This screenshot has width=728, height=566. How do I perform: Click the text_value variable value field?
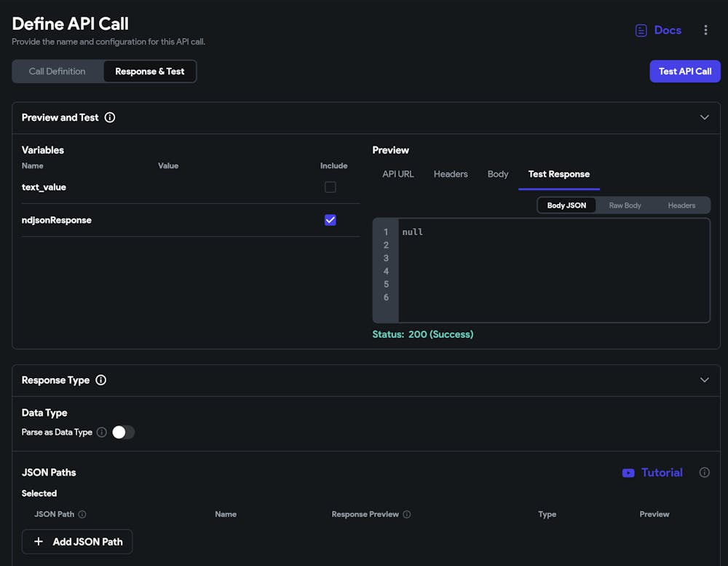coord(234,187)
